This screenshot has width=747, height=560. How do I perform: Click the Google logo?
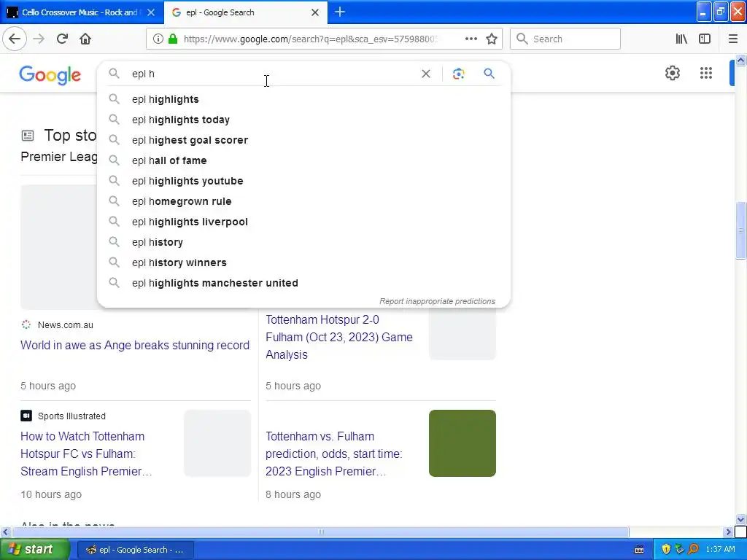(50, 75)
